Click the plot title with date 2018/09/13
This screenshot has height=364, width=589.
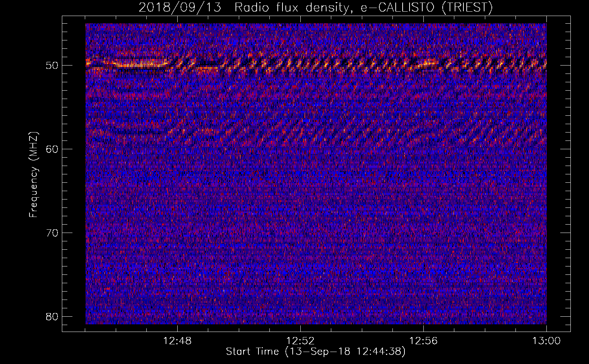click(315, 7)
